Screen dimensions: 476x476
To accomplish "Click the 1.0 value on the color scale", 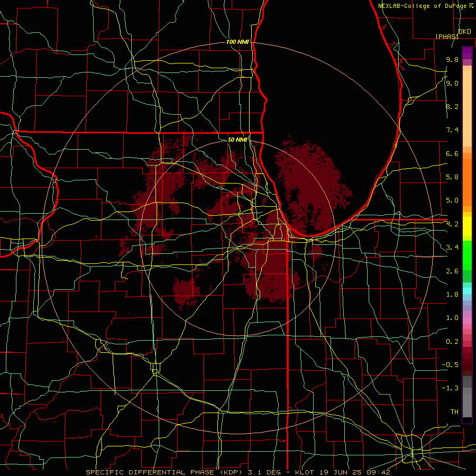I will (452, 318).
